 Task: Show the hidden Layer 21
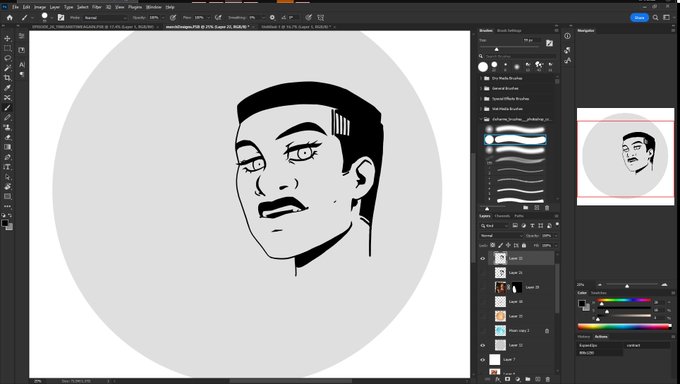point(483,272)
